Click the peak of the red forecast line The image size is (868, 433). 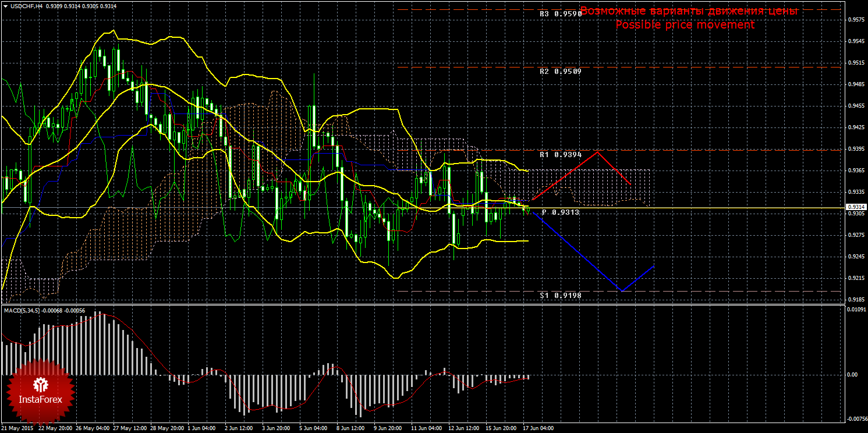pos(597,152)
